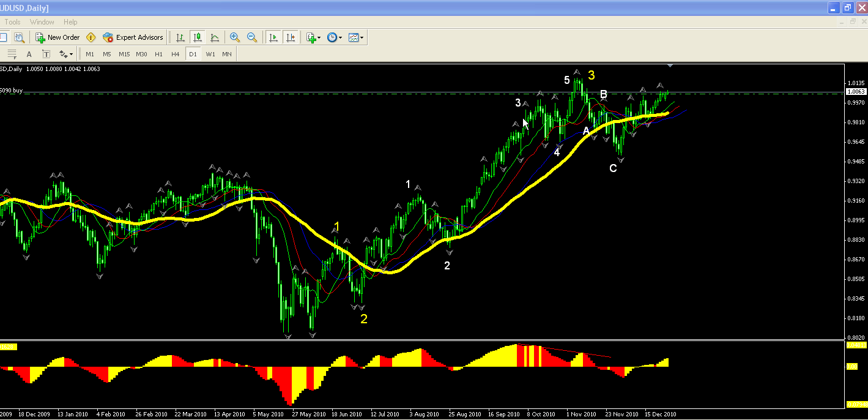Click the yellow wave label 2

(364, 319)
